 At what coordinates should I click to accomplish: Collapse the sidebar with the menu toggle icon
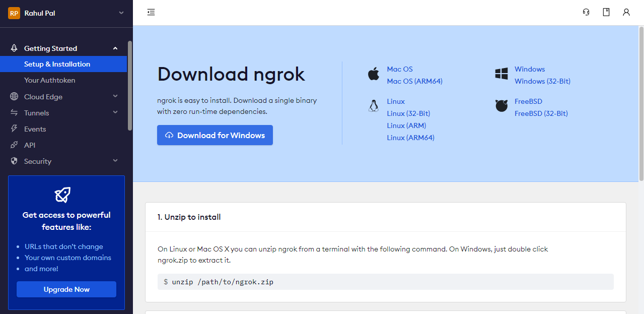pyautogui.click(x=151, y=12)
